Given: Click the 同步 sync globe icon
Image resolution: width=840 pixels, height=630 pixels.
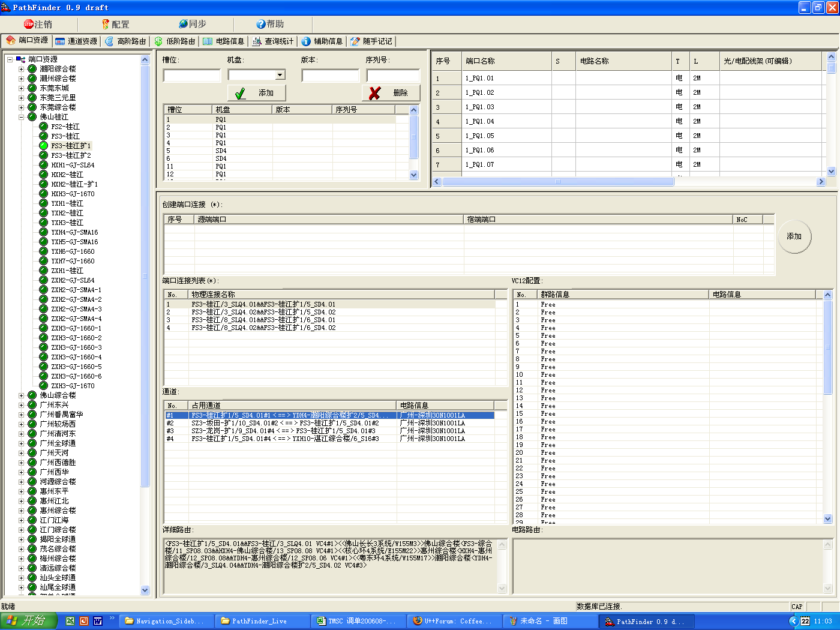Looking at the screenshot, I should click(183, 24).
